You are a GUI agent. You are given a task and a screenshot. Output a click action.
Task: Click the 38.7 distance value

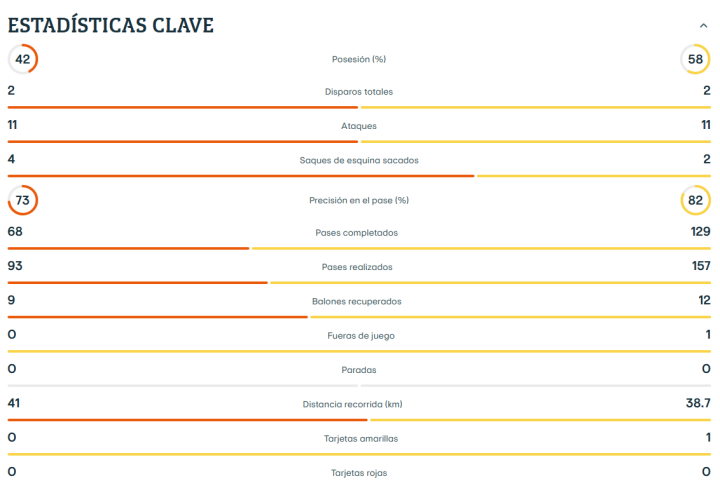697,402
